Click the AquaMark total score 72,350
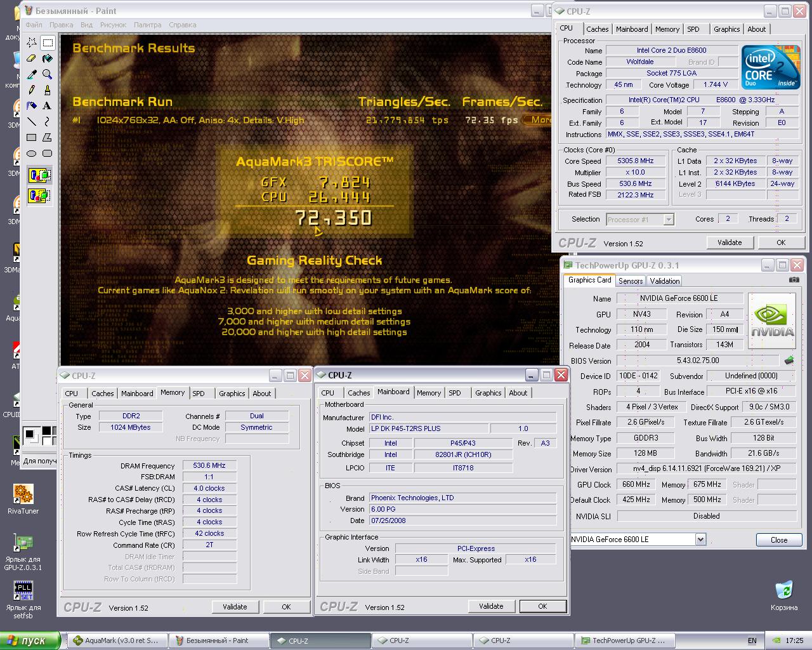Image resolution: width=812 pixels, height=650 pixels. pos(334,218)
